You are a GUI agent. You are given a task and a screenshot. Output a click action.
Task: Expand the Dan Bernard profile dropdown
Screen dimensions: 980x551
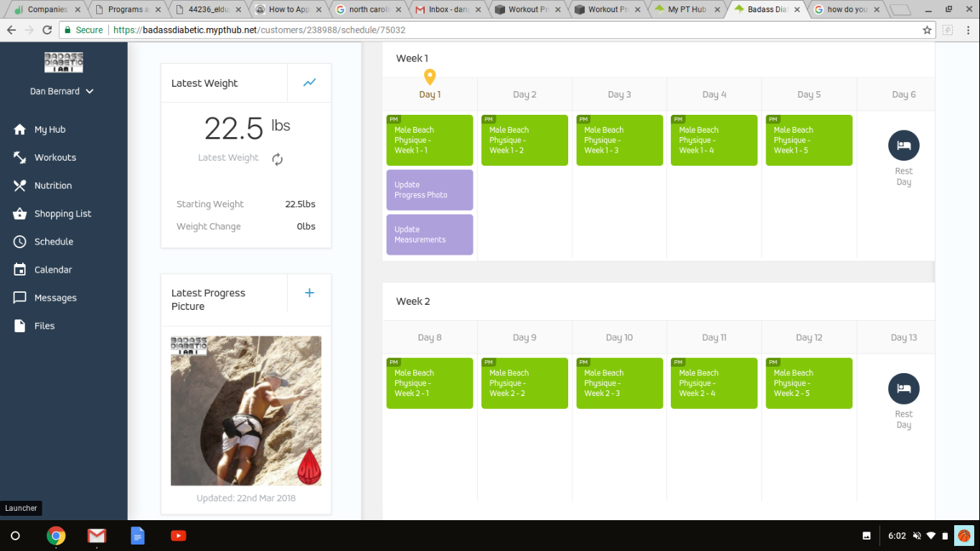tap(62, 91)
